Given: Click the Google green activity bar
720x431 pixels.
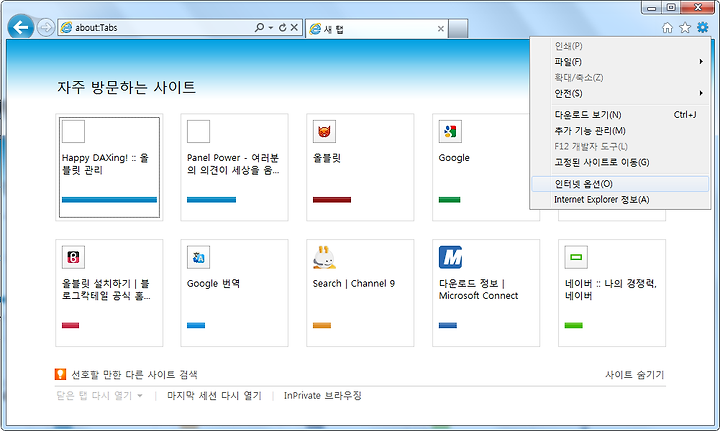Looking at the screenshot, I should pyautogui.click(x=450, y=200).
